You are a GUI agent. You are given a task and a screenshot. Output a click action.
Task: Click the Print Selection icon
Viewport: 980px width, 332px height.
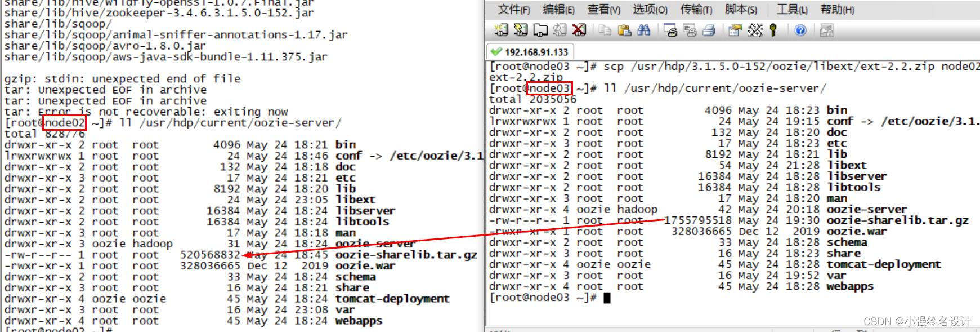tap(690, 30)
